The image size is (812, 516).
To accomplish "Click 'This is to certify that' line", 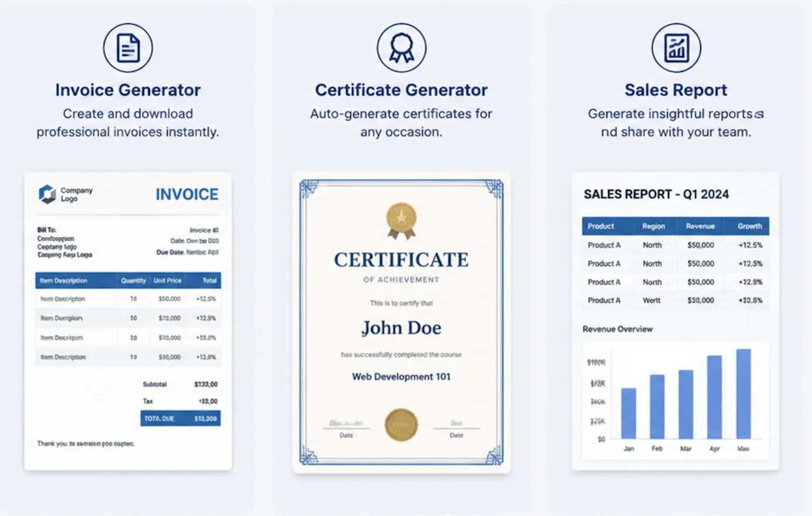I will 401,303.
